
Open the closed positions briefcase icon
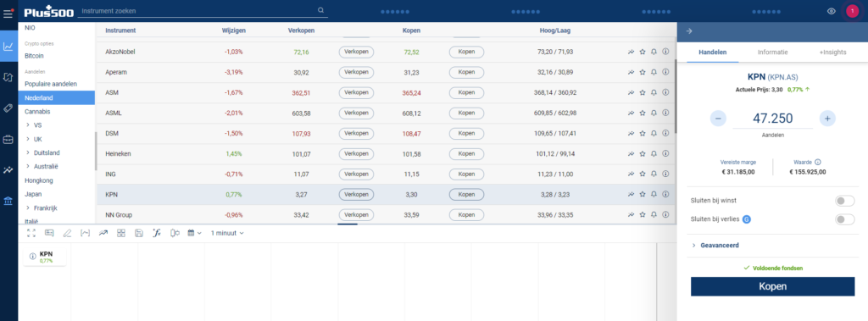tap(8, 140)
